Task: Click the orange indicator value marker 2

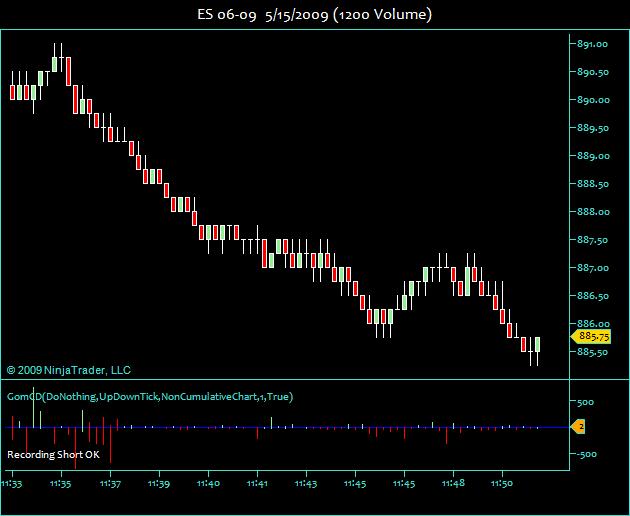Action: pos(579,426)
